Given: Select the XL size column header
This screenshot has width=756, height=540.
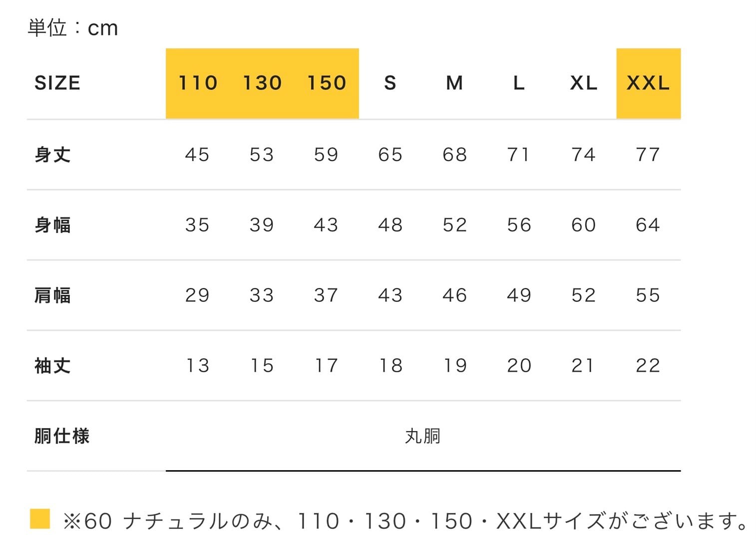Looking at the screenshot, I should point(583,83).
